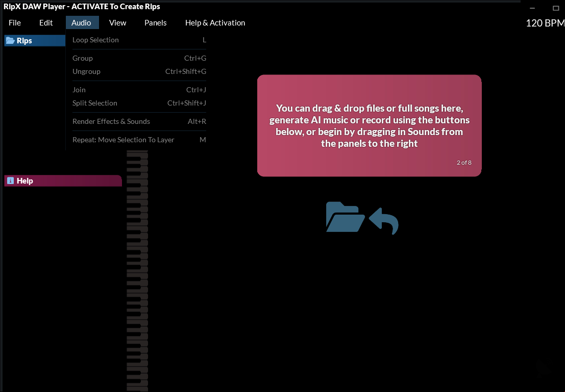Click the Rips panel folder icon
This screenshot has width=565, height=392.
click(x=10, y=40)
